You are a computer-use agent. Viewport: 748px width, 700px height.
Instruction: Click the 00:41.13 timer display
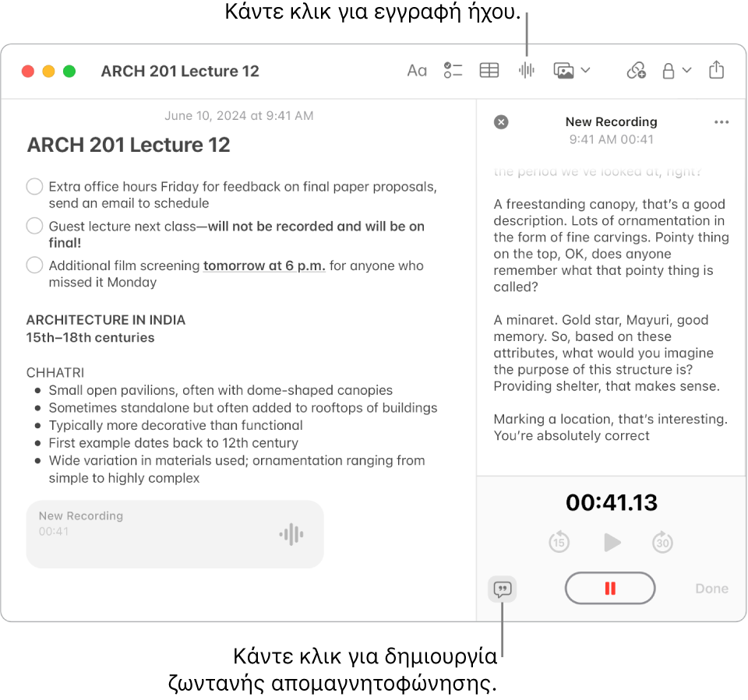click(612, 502)
